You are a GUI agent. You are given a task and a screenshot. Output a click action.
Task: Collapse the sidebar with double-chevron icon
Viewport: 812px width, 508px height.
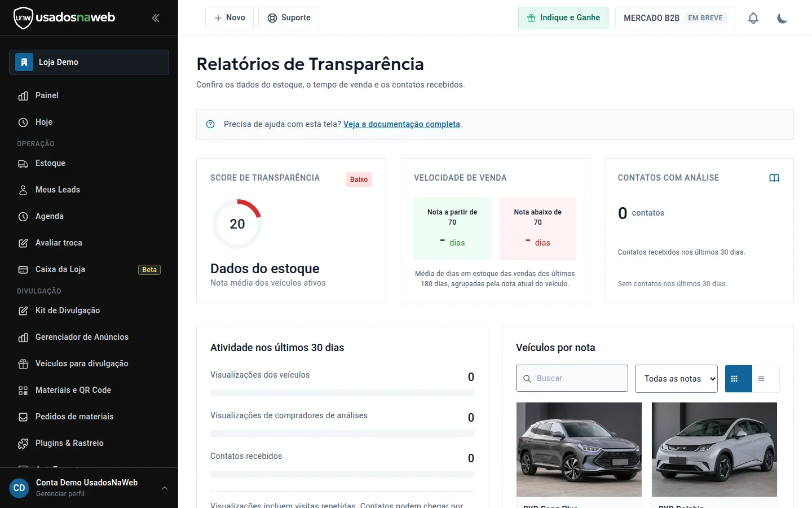point(156,18)
